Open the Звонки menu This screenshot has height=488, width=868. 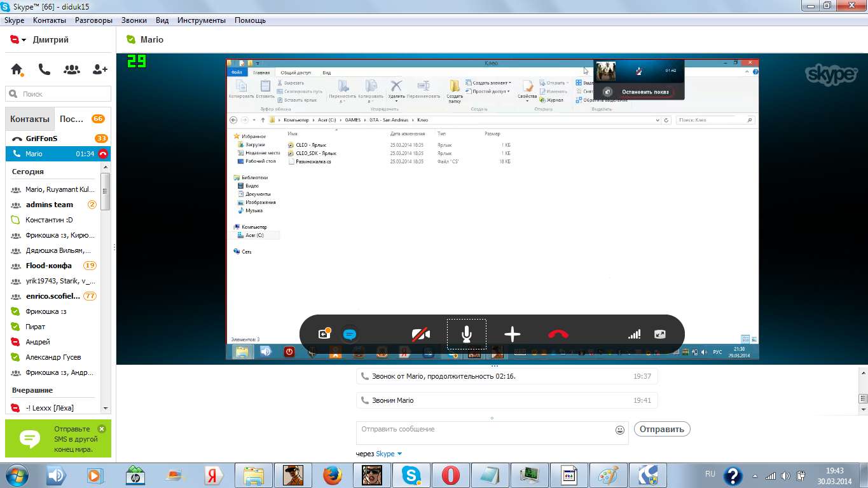click(x=134, y=20)
